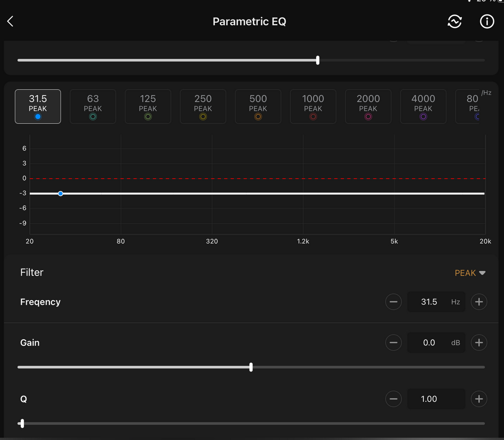This screenshot has height=440, width=504.
Task: Select the 125 Hz PEAK band
Action: tap(148, 107)
